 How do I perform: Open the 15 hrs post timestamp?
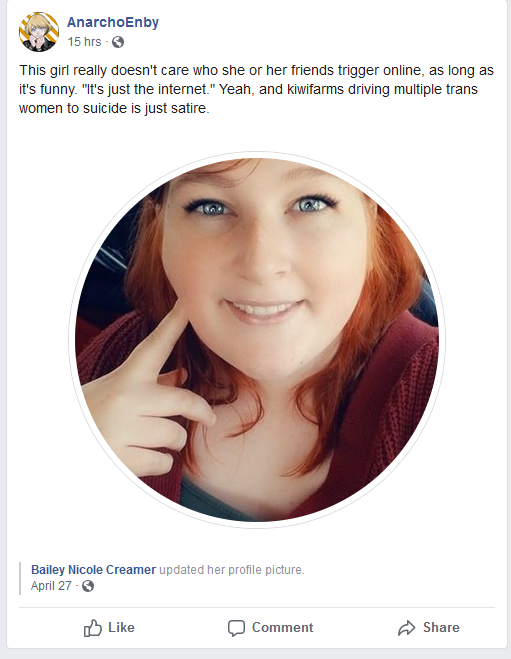coord(84,42)
